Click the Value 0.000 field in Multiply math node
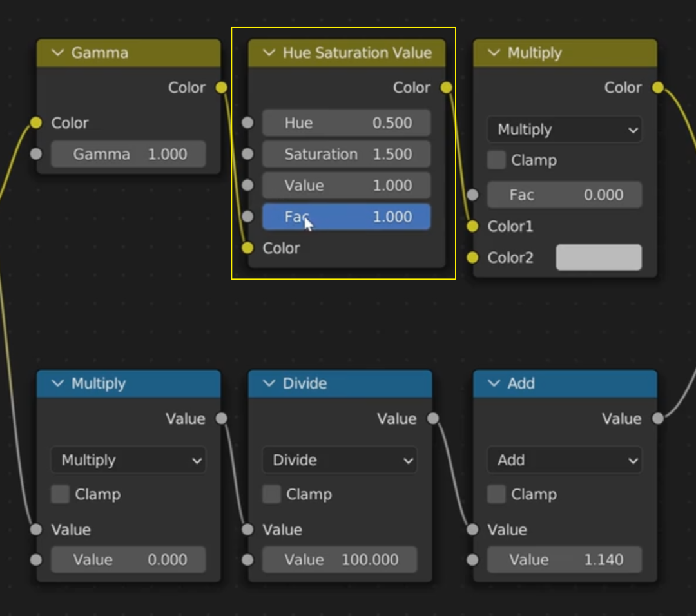 coord(128,560)
